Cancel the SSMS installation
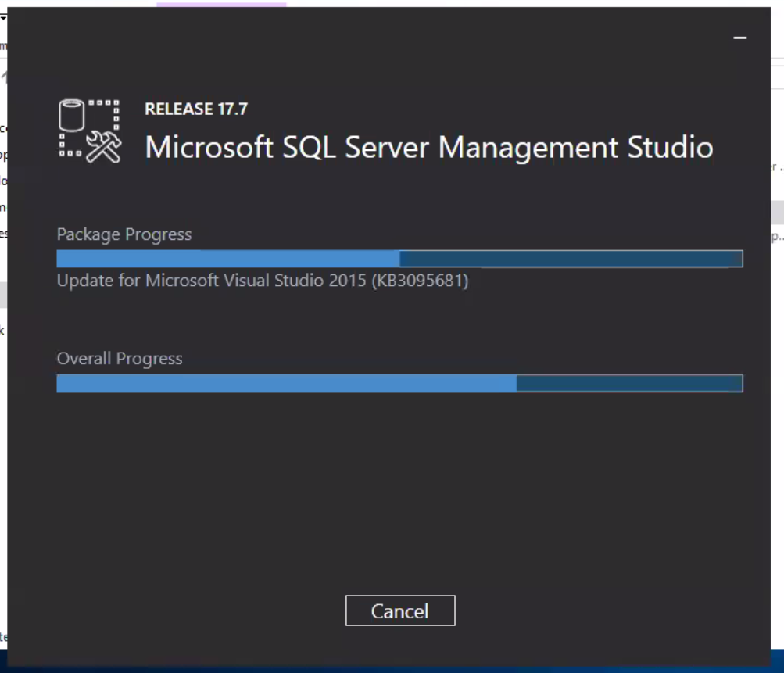784x673 pixels. click(x=399, y=610)
